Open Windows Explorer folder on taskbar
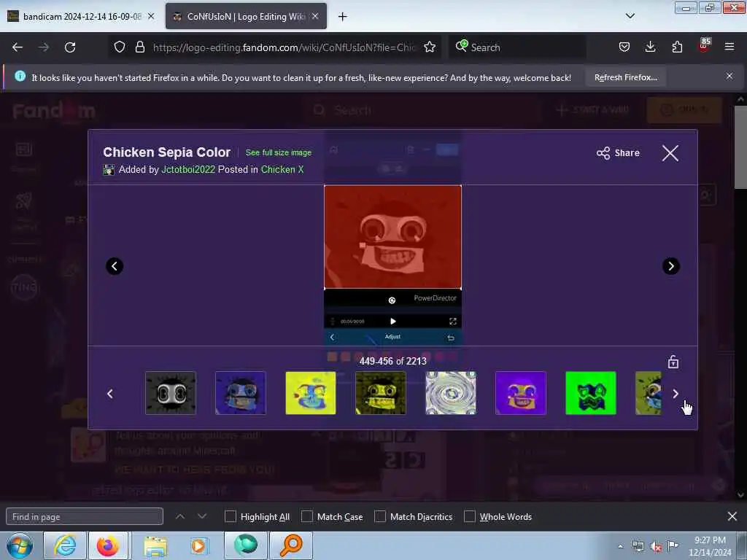This screenshot has height=560, width=747. point(155,545)
